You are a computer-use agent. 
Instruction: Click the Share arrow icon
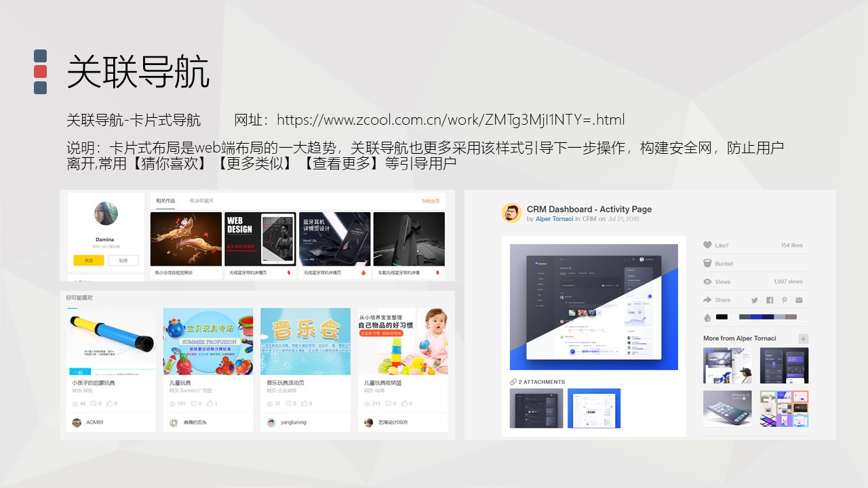pos(707,300)
